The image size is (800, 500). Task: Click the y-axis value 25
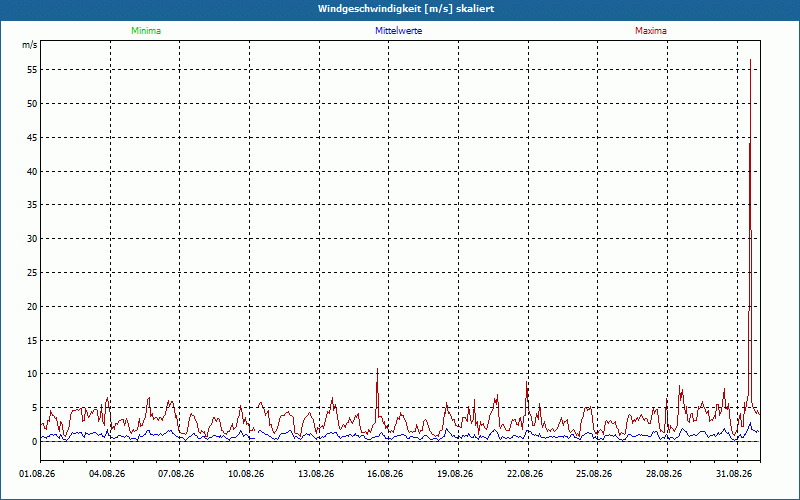click(x=32, y=273)
